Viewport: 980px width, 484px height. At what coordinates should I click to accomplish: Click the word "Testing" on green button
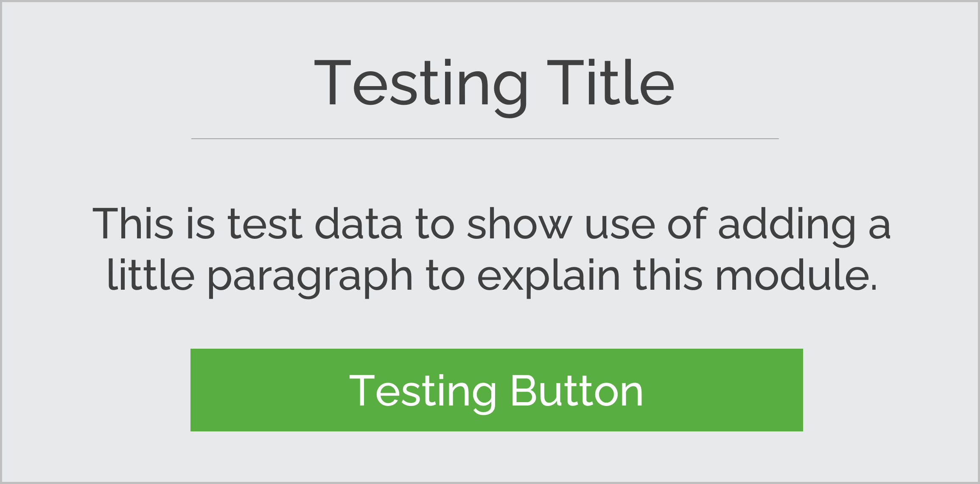[423, 394]
